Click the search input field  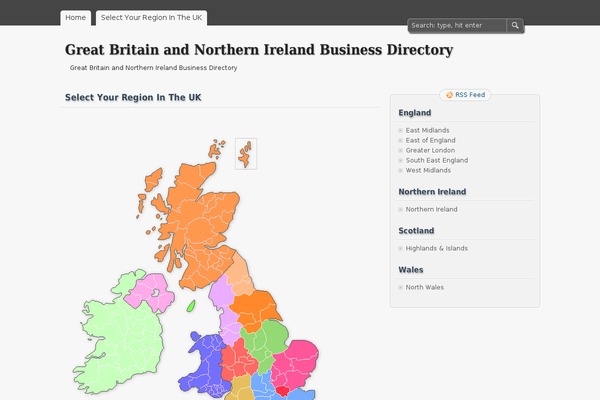click(457, 25)
